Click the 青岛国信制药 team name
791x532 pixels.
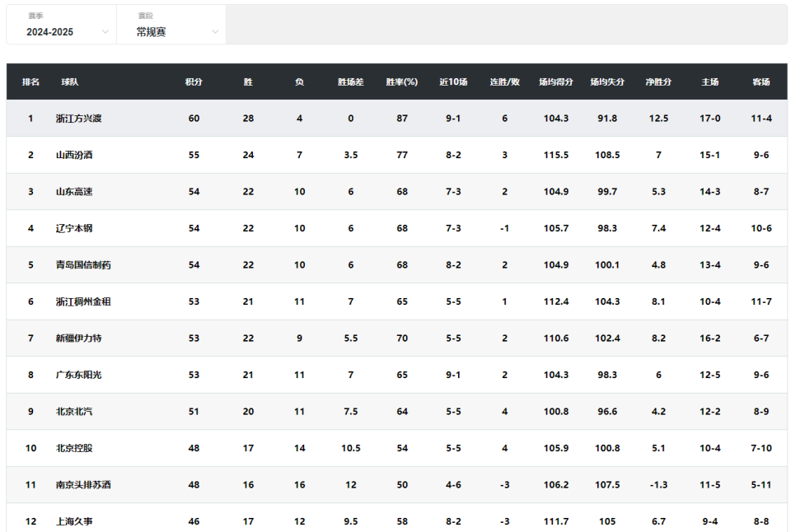click(83, 264)
